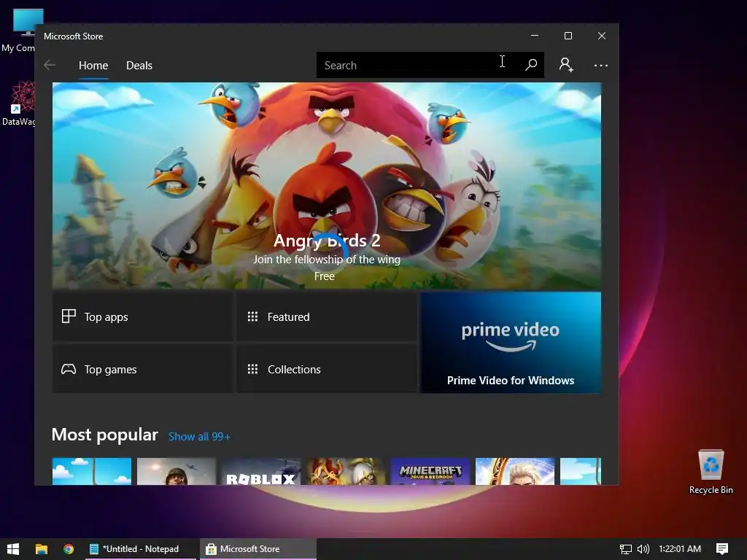Click the Most popular heading text
Image resolution: width=747 pixels, height=560 pixels.
click(x=105, y=435)
